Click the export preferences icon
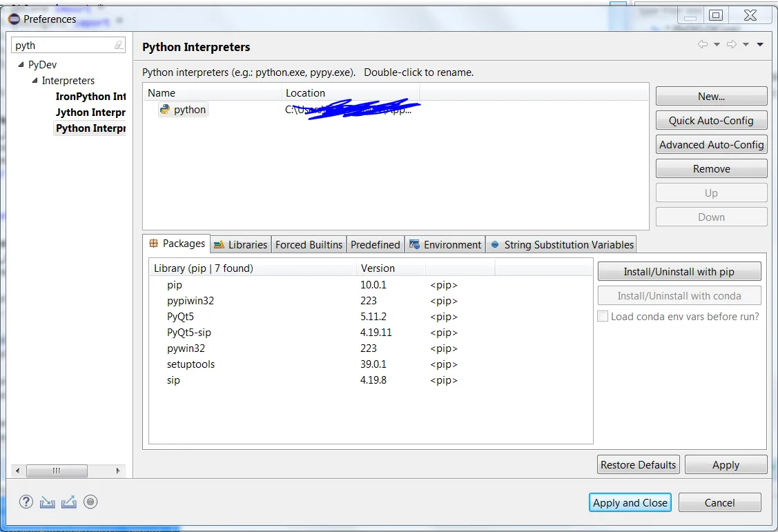Image resolution: width=778 pixels, height=532 pixels. coord(69,502)
